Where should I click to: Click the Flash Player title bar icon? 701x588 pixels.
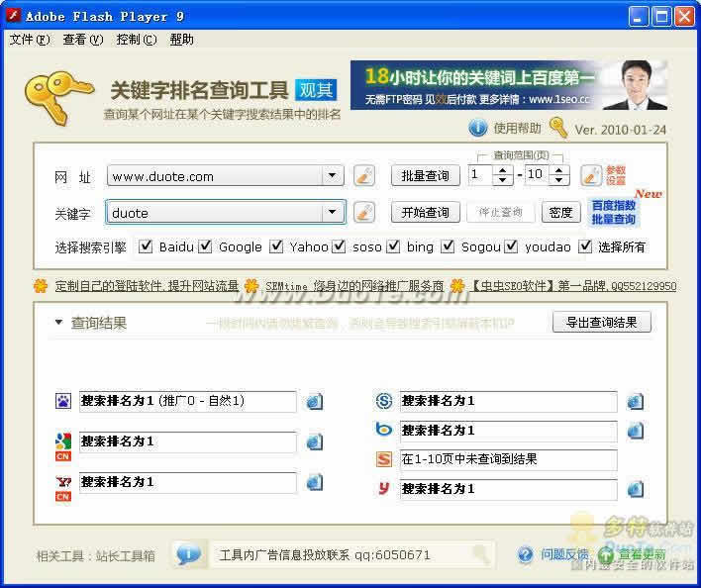click(x=14, y=16)
